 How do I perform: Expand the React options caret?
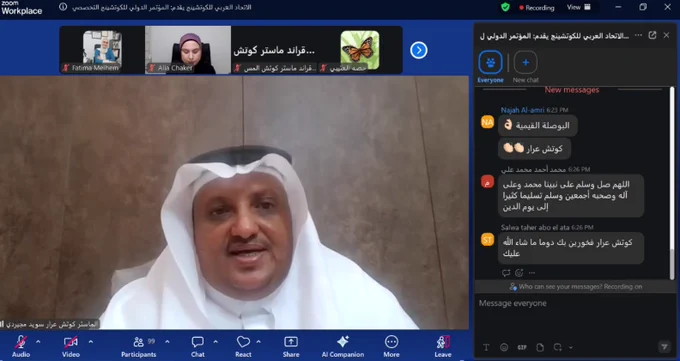pos(259,342)
